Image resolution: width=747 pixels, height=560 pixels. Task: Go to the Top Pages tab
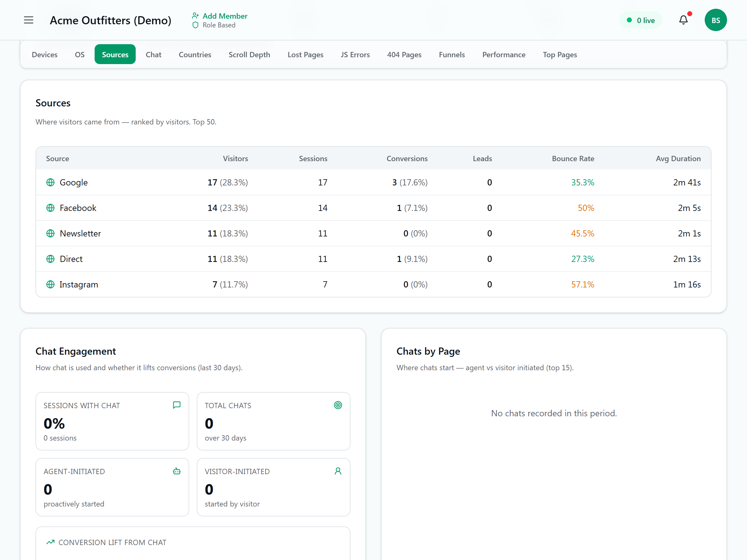[560, 55]
